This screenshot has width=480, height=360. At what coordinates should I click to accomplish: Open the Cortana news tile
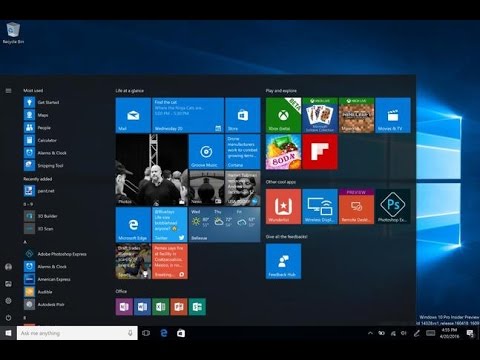pos(243,152)
